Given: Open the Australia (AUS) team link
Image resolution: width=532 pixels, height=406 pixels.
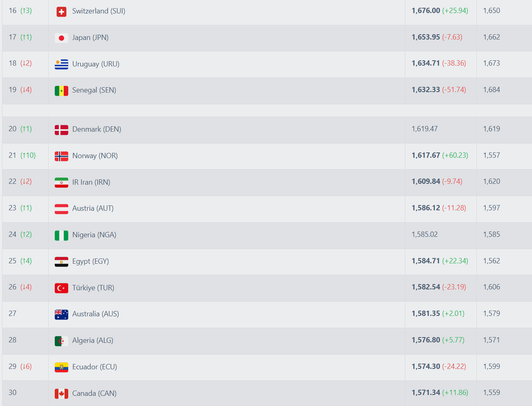Looking at the screenshot, I should point(95,314).
